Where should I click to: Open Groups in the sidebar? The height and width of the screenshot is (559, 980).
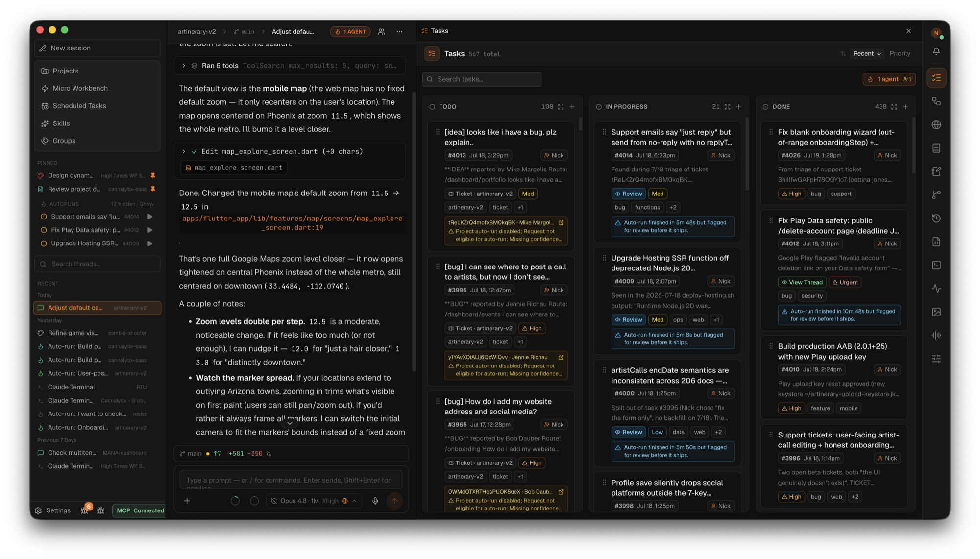click(x=98, y=141)
